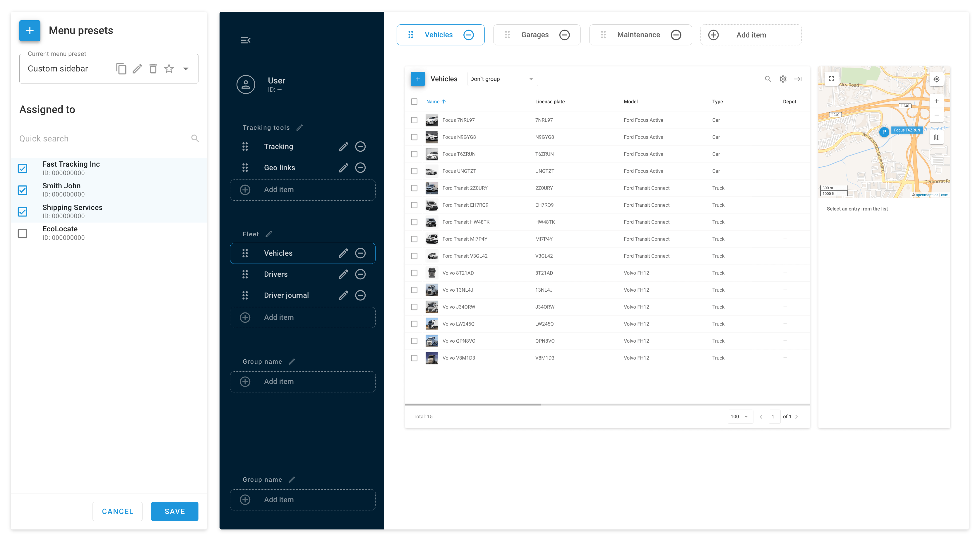Toggle checkbox for EcoLocate account
Image resolution: width=980 pixels, height=540 pixels.
[22, 233]
